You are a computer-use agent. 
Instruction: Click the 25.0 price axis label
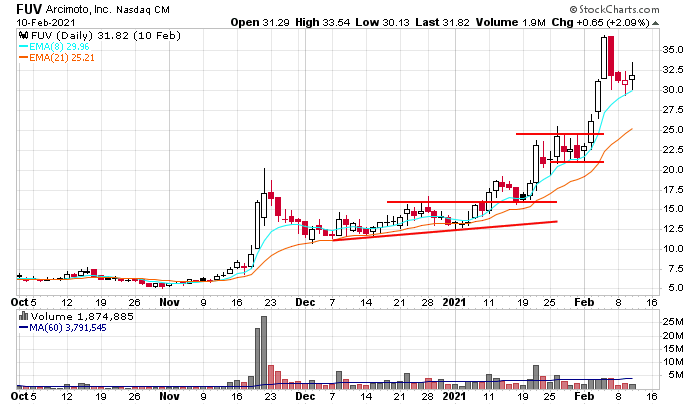(673, 129)
